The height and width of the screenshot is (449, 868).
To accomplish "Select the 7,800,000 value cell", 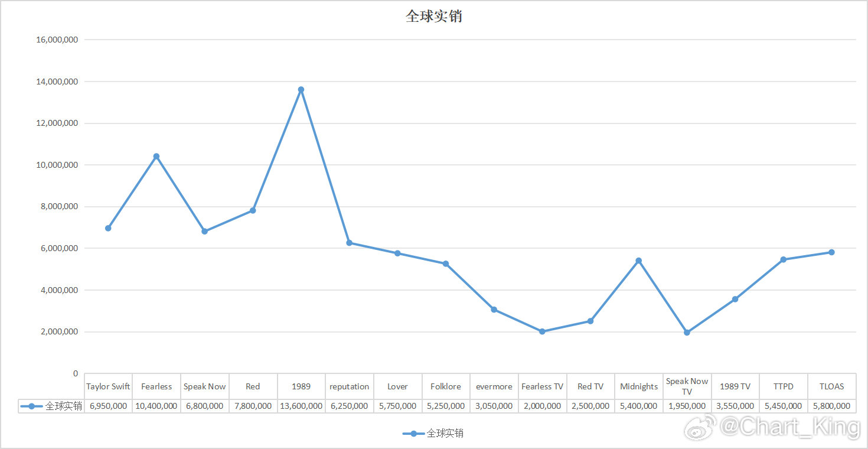I will click(253, 406).
